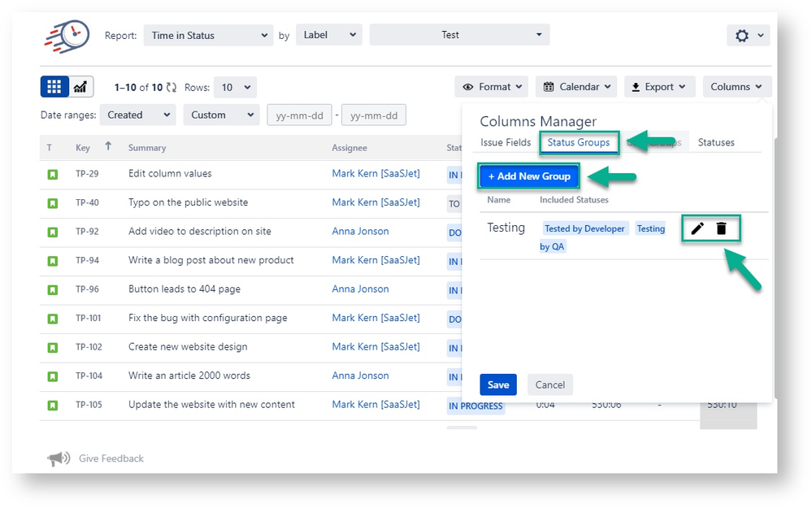The height and width of the screenshot is (508, 812).
Task: Click the Calendar icon on the toolbar
Action: pos(547,86)
